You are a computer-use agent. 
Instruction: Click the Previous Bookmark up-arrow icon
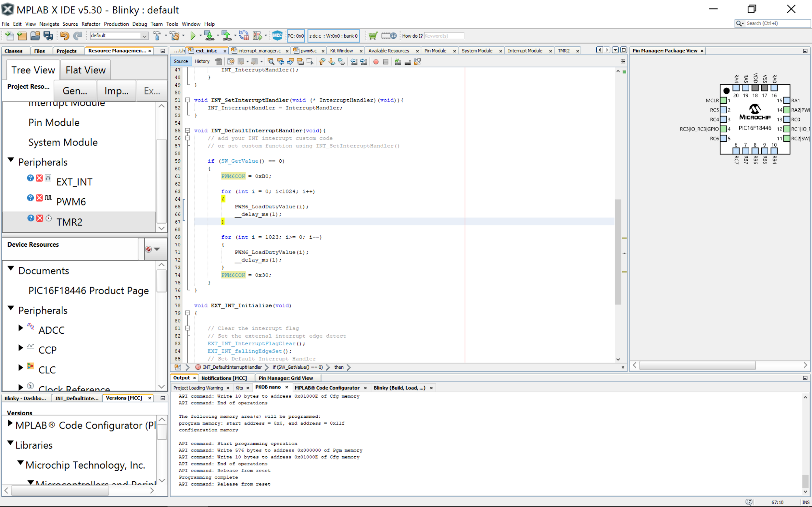(322, 61)
